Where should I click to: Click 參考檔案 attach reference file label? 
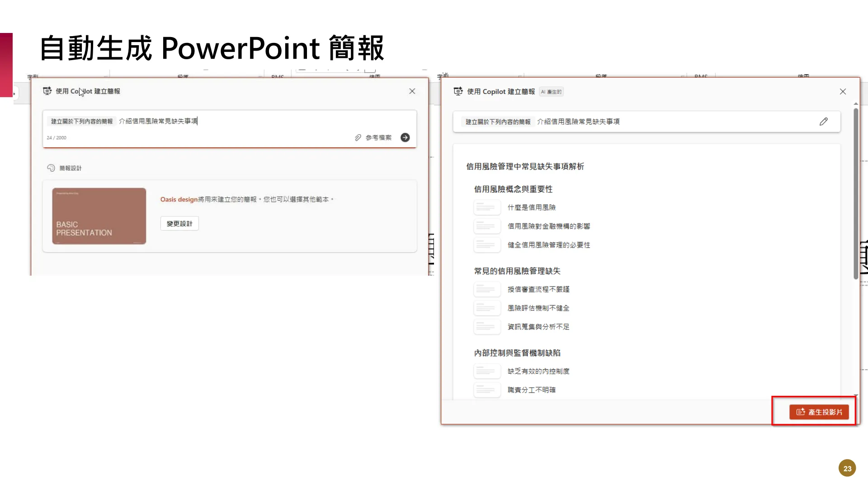[x=378, y=137]
